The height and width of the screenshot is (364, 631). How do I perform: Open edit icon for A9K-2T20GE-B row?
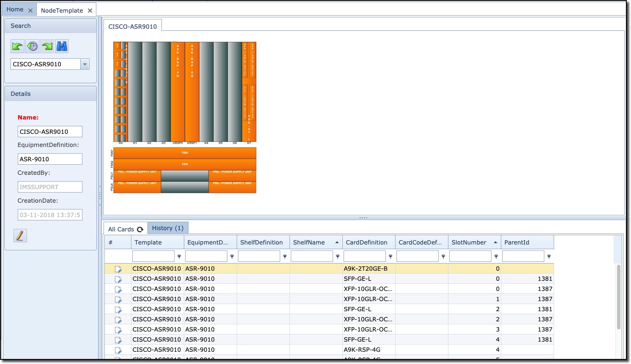point(118,269)
